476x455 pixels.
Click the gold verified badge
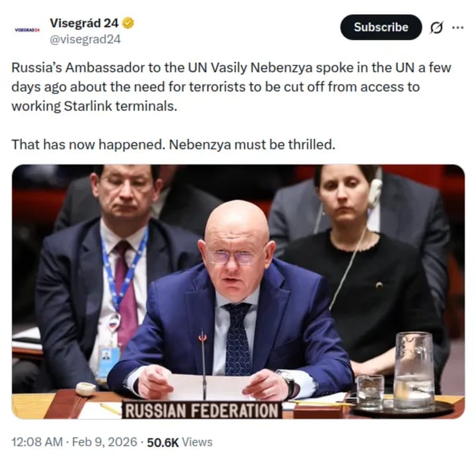[x=128, y=23]
